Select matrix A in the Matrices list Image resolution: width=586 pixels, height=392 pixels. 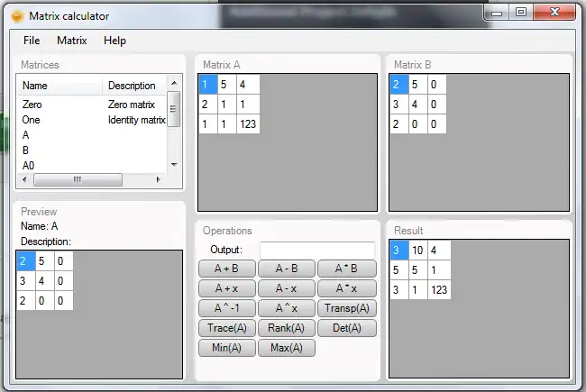pyautogui.click(x=92, y=135)
